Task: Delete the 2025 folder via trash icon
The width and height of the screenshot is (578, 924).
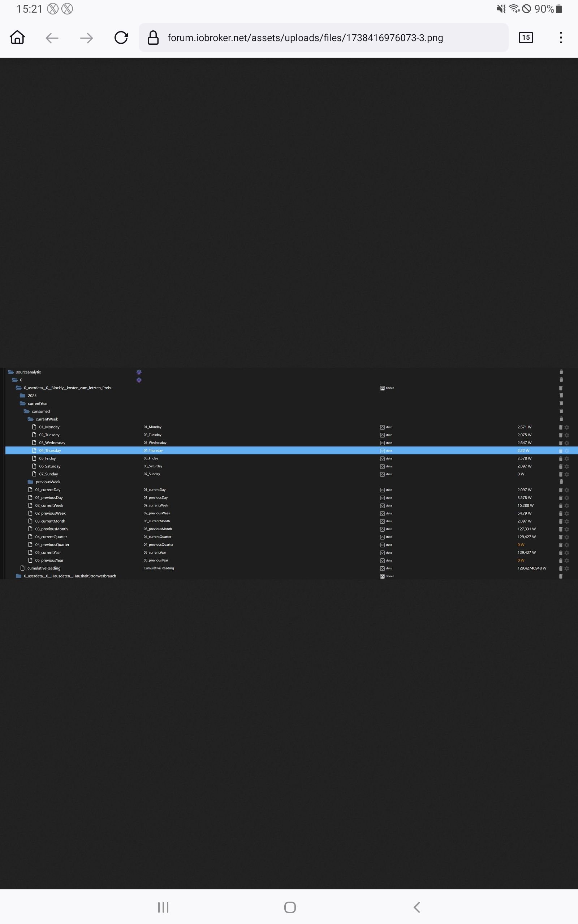Action: (x=561, y=396)
